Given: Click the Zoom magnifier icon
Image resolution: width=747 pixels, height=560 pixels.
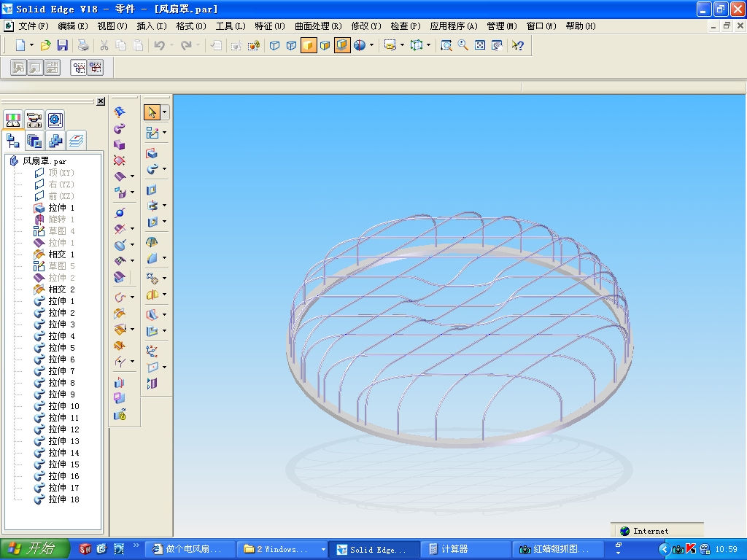Looking at the screenshot, I should [462, 45].
